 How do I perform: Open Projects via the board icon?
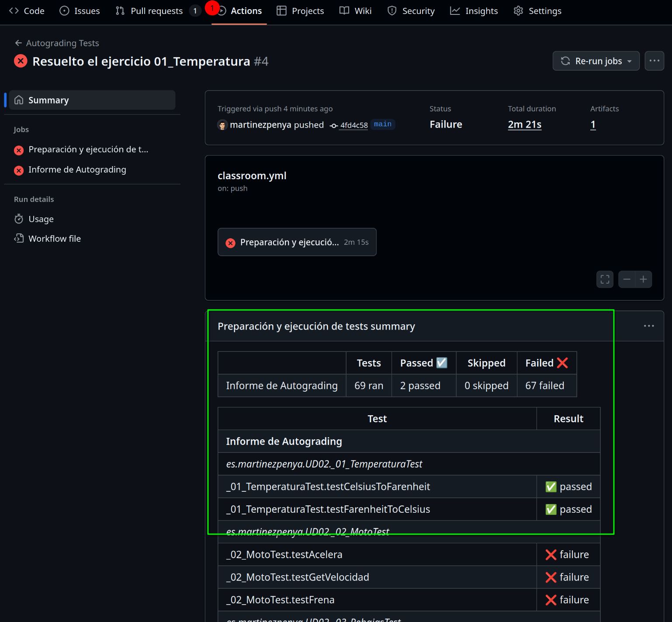(x=281, y=10)
